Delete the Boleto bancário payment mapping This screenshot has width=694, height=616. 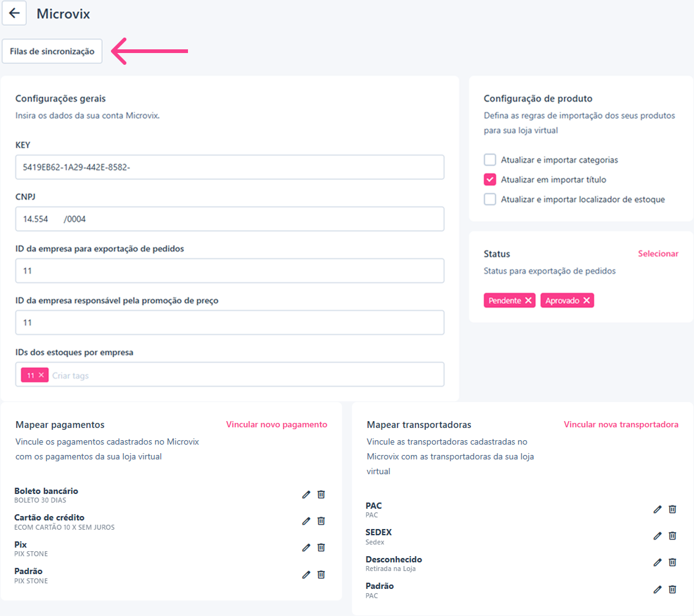pos(321,495)
